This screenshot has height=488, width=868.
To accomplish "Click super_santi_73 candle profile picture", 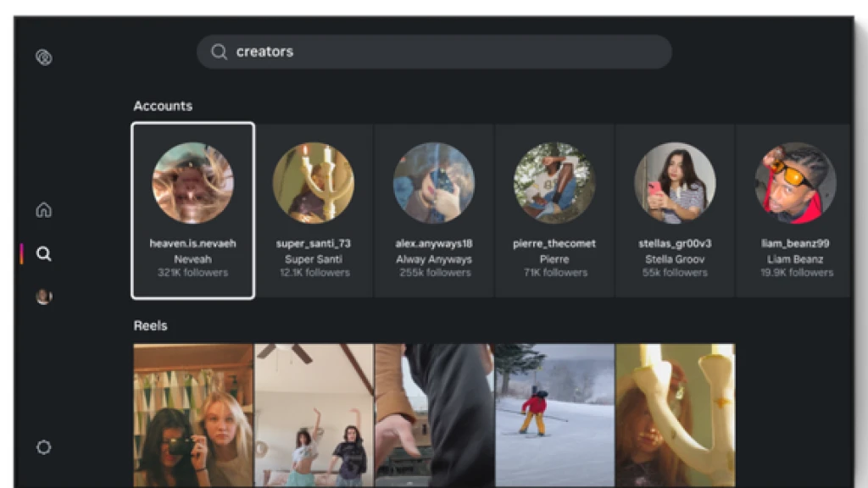I will pos(314,183).
